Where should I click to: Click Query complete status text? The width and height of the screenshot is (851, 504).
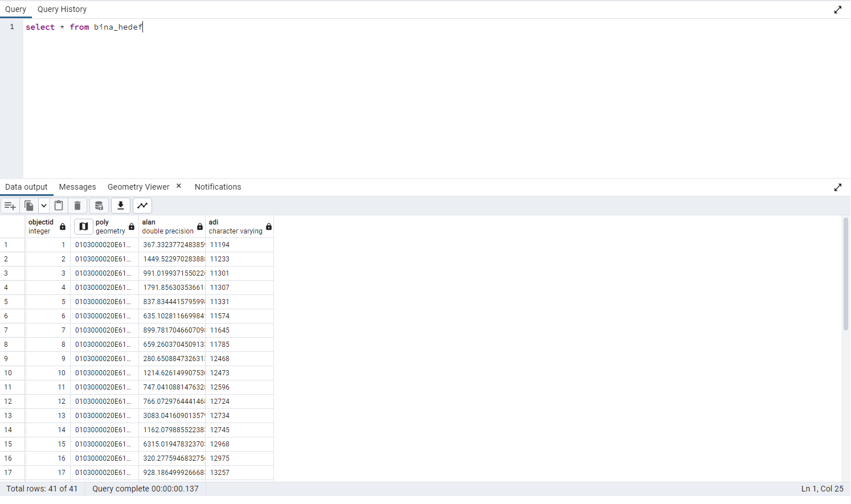click(x=145, y=489)
